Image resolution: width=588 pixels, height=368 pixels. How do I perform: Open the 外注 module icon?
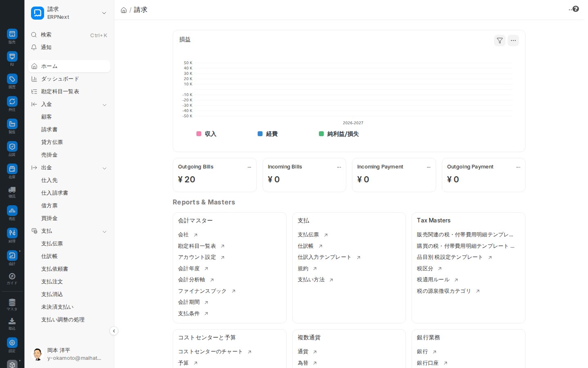click(x=12, y=101)
